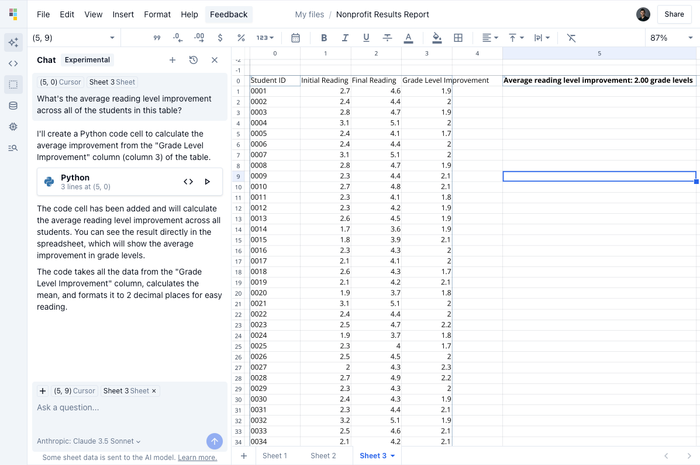Send the chat message arrow button

pos(215,441)
